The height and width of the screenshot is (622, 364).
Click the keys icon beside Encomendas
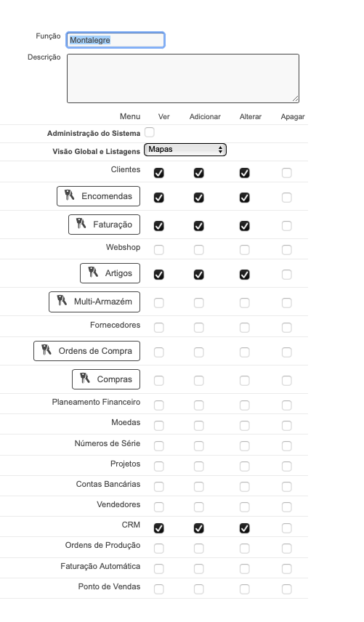coord(70,195)
